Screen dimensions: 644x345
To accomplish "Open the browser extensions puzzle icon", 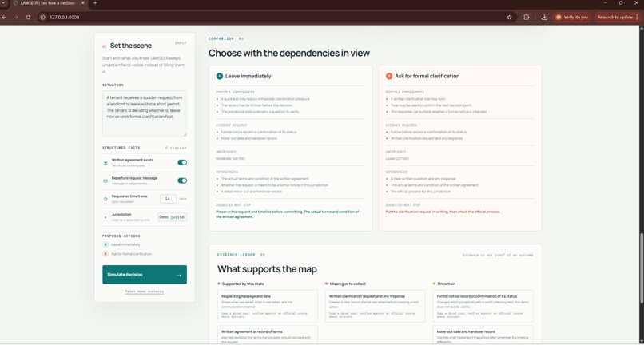I will pos(526,18).
